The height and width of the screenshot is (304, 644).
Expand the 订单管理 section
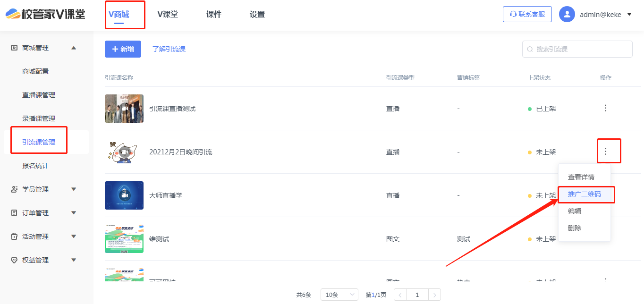[74, 213]
